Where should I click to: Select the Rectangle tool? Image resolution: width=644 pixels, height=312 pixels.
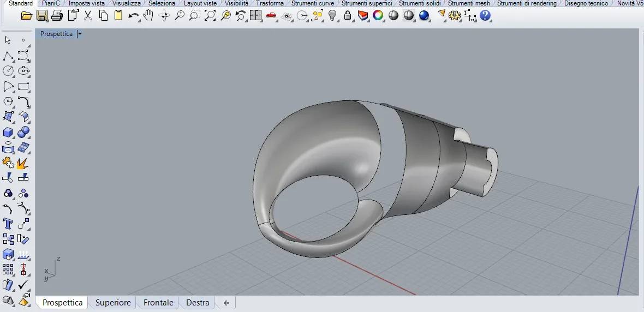click(23, 86)
